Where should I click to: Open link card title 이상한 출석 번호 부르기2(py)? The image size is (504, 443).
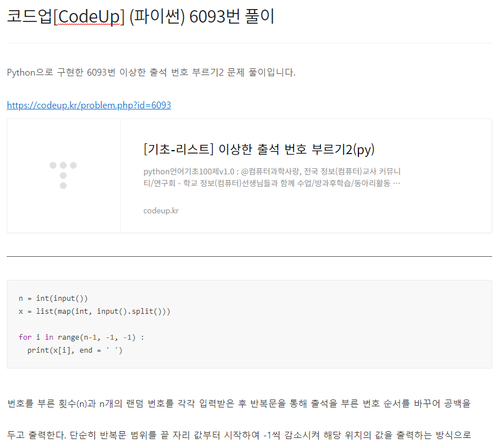[x=259, y=150]
